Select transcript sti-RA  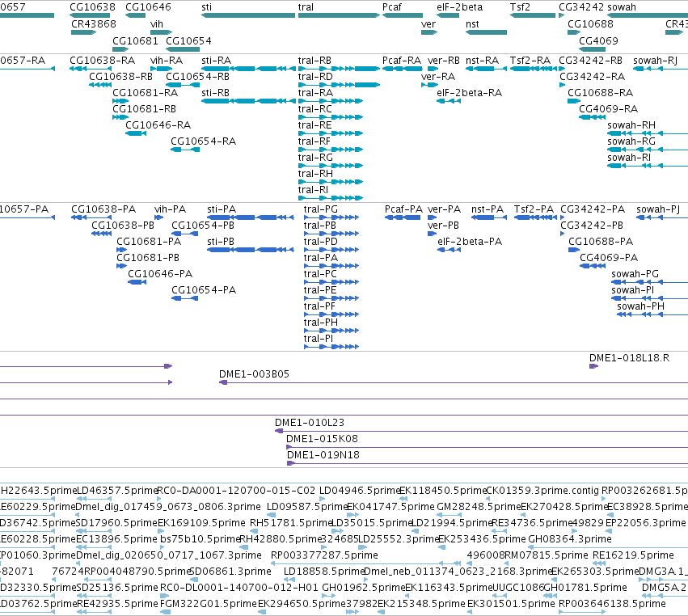(x=248, y=69)
